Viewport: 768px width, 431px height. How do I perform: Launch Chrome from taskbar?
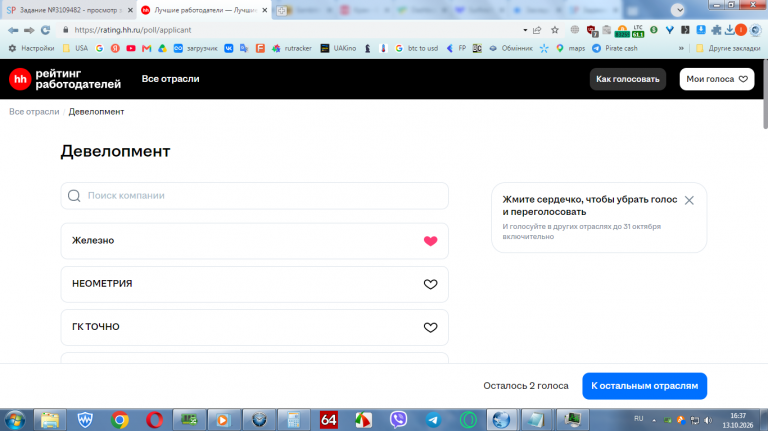120,420
